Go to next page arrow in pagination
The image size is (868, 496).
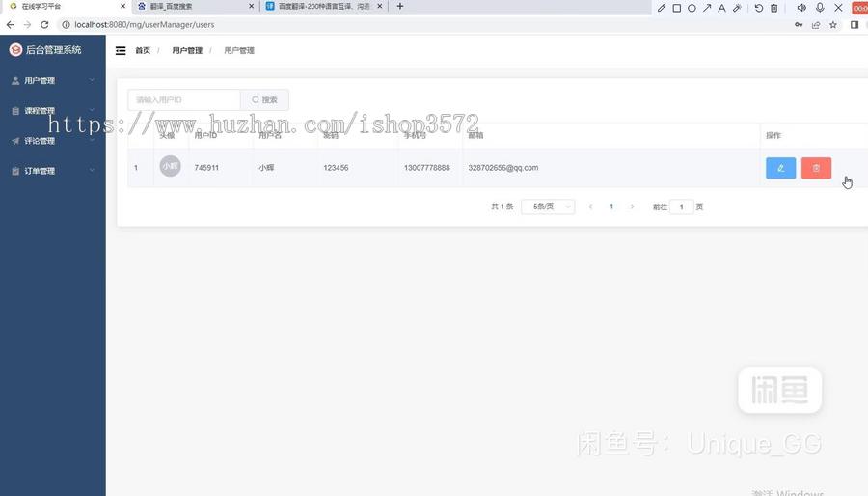pos(632,207)
